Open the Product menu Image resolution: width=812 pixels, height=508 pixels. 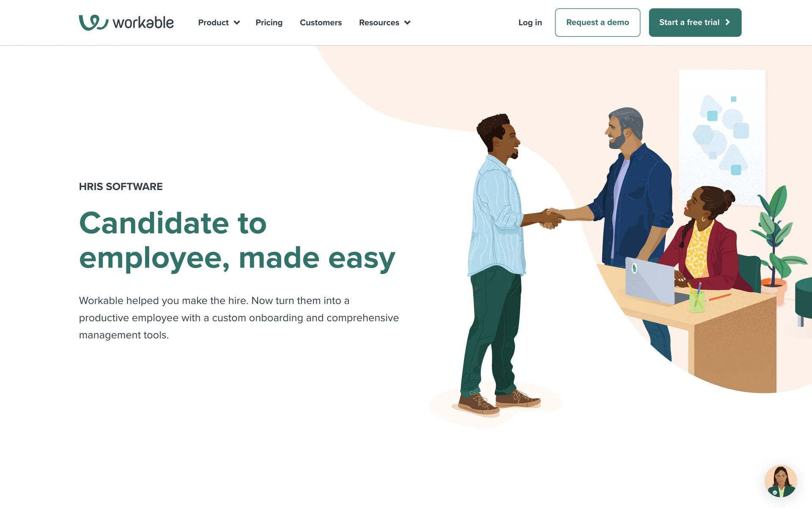coord(219,22)
